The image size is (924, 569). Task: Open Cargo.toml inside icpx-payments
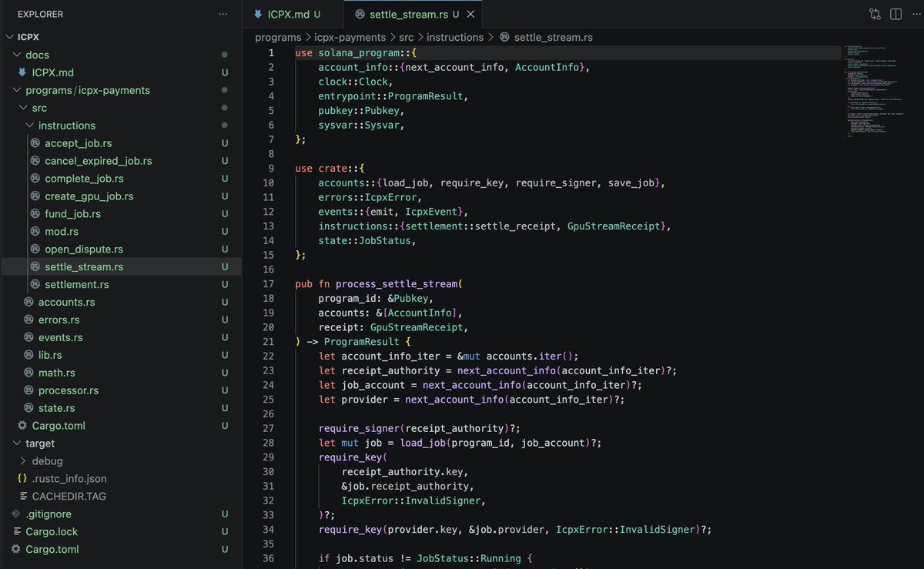59,426
